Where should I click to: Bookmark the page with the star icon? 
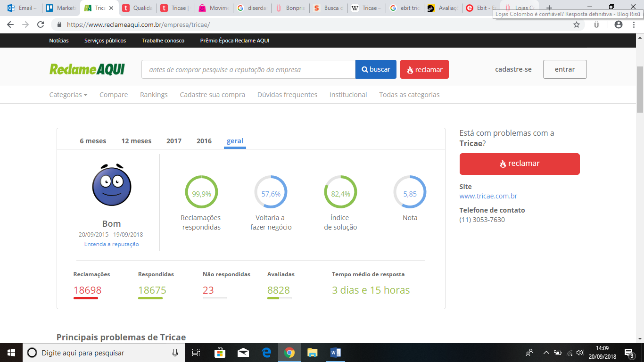[x=577, y=25]
